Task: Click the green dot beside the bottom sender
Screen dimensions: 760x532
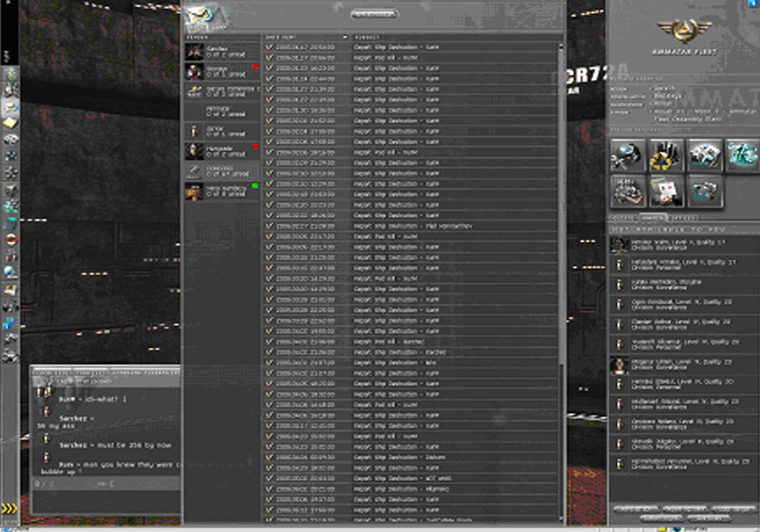Action: click(x=255, y=186)
